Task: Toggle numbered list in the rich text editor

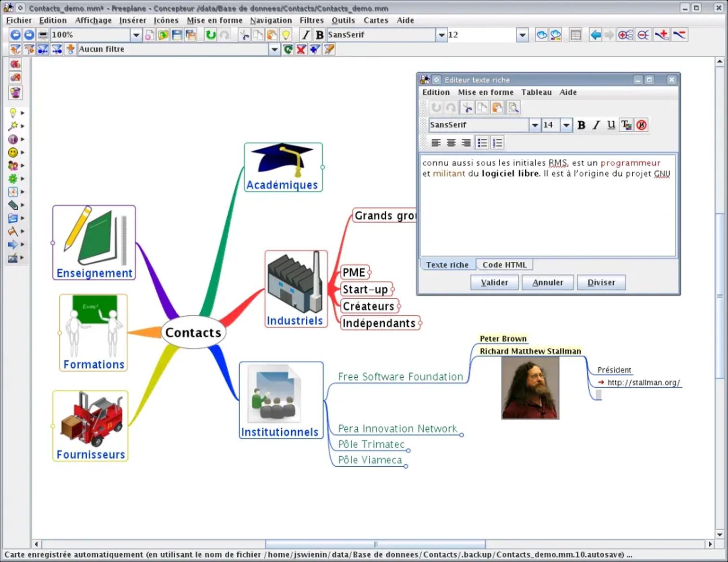Action: tap(497, 142)
